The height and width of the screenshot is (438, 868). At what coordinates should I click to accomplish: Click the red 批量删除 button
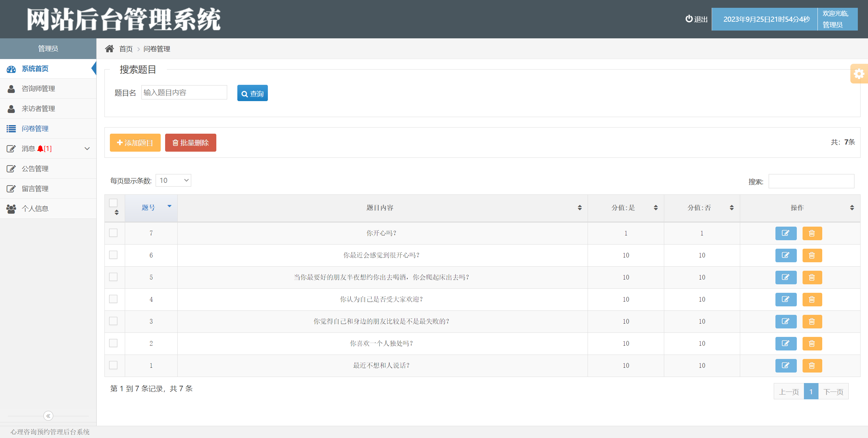click(x=191, y=142)
